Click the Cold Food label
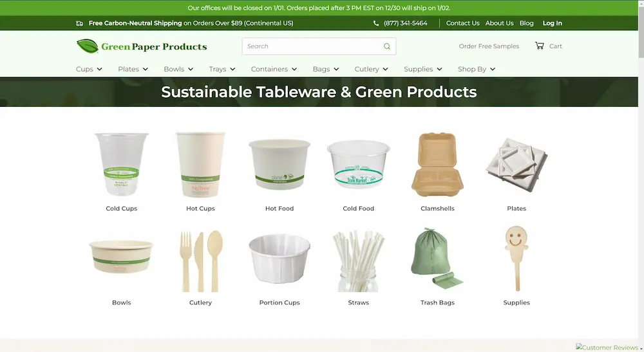The image size is (644, 352). pos(359,208)
